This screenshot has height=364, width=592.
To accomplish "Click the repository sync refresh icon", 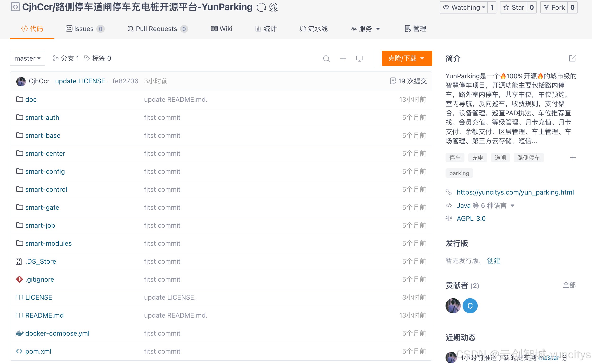I will 261,8.
